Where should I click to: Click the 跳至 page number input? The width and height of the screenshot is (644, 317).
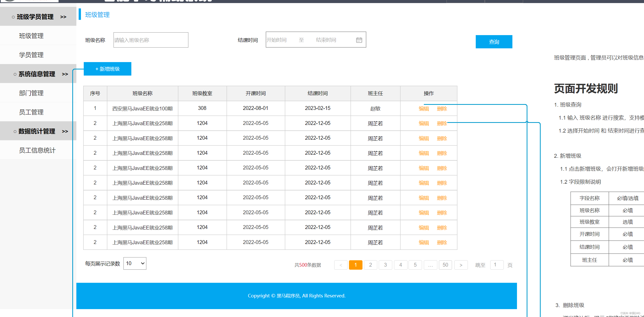497,265
